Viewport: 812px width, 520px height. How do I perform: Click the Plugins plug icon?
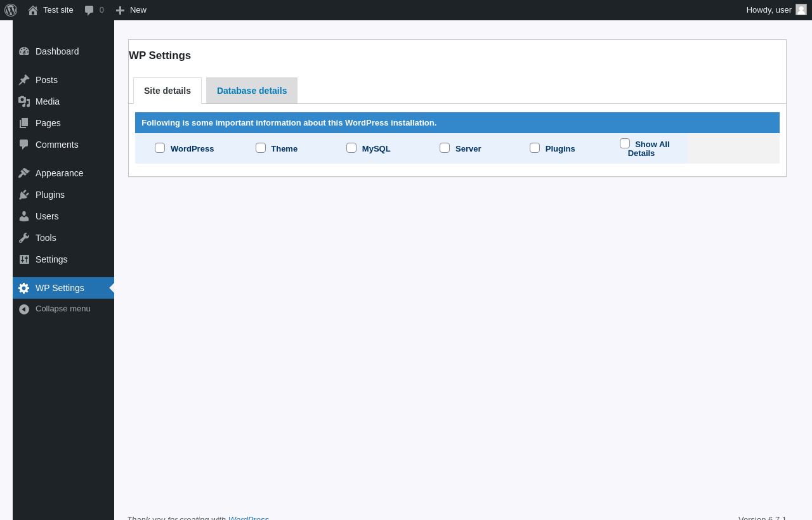24,195
